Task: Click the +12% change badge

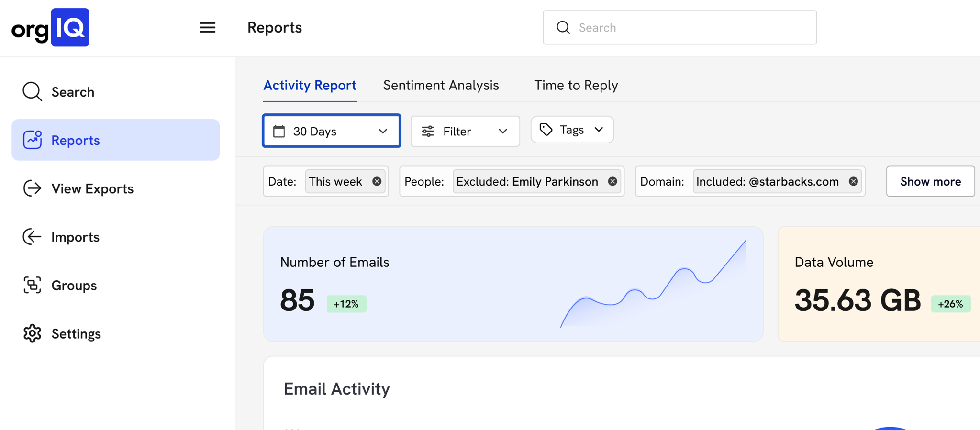Action: click(346, 304)
